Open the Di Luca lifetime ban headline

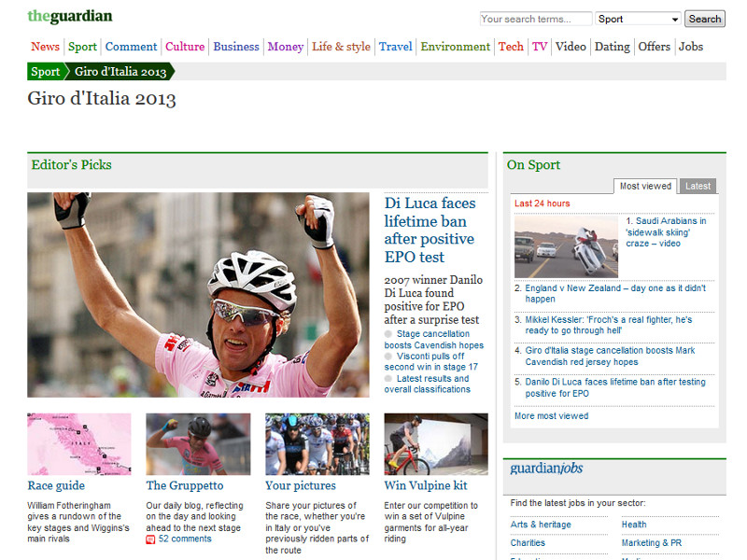pyautogui.click(x=430, y=230)
